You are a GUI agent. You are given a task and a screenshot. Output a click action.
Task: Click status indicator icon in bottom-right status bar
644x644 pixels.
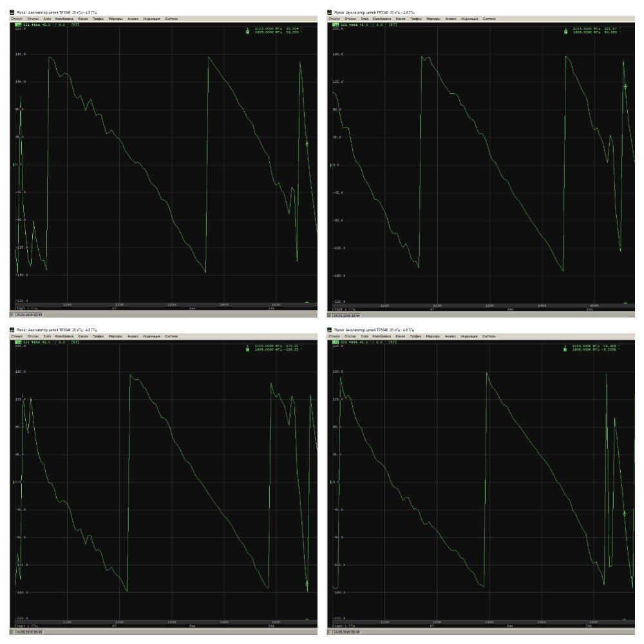point(330,632)
